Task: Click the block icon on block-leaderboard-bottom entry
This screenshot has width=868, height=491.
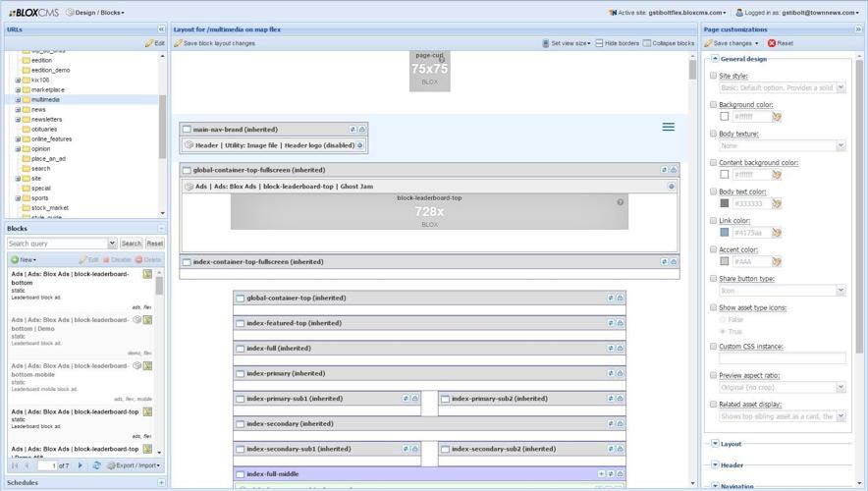Action: [147, 274]
